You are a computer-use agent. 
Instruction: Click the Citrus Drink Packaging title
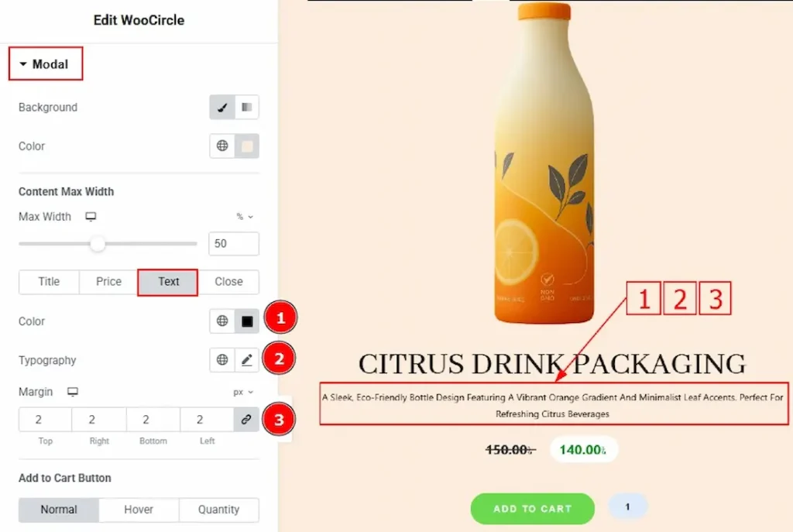pyautogui.click(x=551, y=364)
